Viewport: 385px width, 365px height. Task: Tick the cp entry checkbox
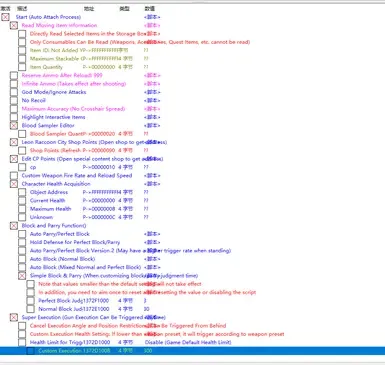22,167
